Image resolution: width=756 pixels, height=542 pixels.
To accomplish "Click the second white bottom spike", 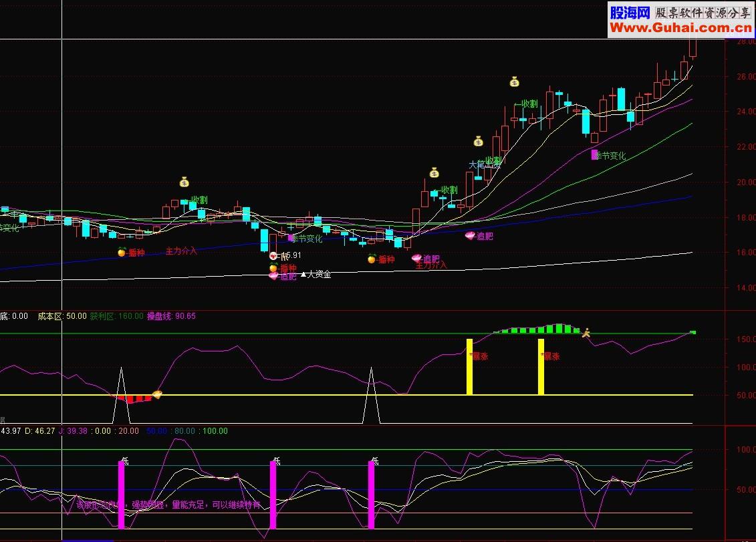I will [371, 396].
